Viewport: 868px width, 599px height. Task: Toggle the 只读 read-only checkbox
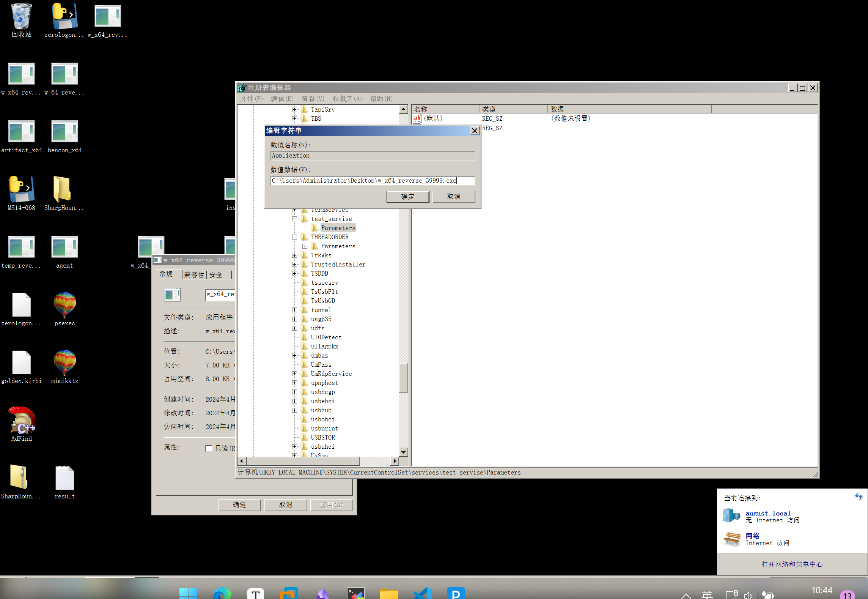coord(209,448)
